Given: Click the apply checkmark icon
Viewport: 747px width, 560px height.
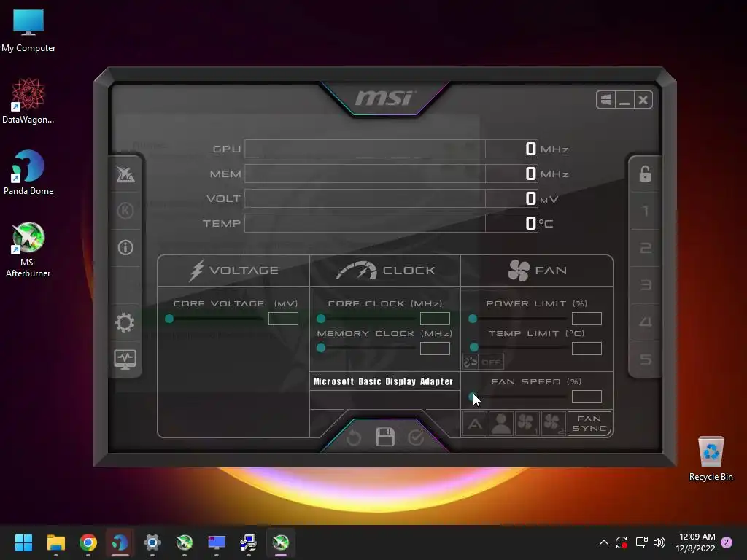Looking at the screenshot, I should pos(416,437).
